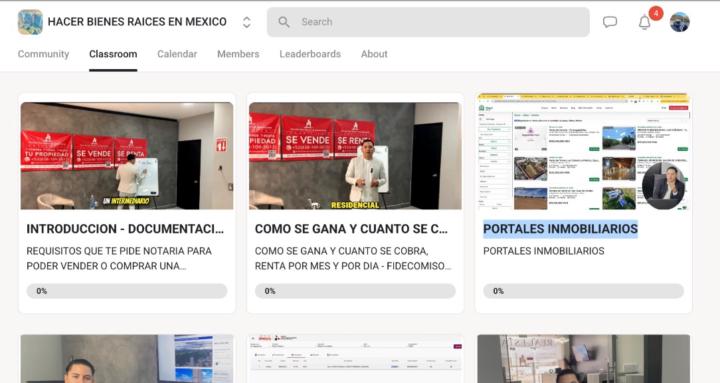Click the progress bar under INTRODUCCION course
This screenshot has width=720, height=383.
click(x=127, y=291)
